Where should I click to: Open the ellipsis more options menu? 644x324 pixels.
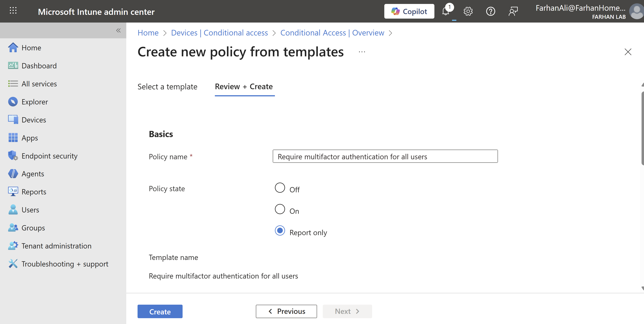[x=362, y=52]
